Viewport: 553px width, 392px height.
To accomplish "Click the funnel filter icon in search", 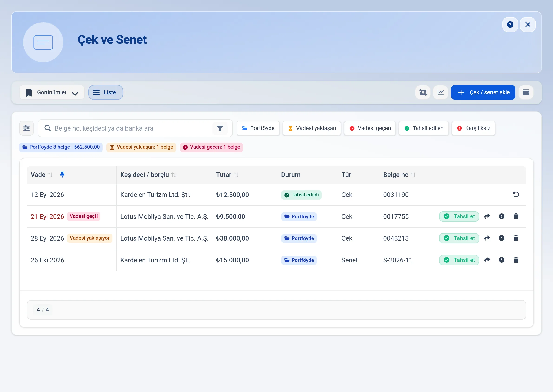I will (x=220, y=128).
